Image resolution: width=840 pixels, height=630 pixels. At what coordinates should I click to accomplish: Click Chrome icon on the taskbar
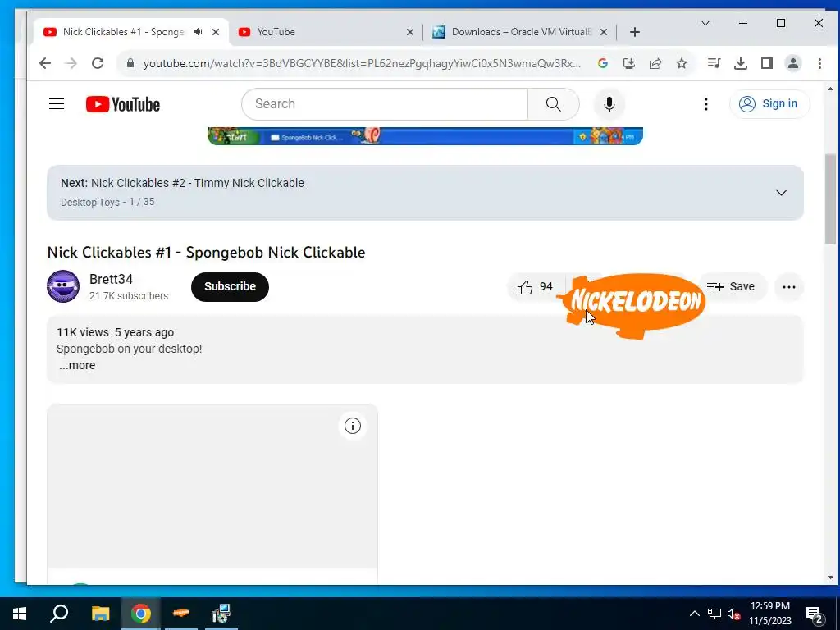point(141,614)
